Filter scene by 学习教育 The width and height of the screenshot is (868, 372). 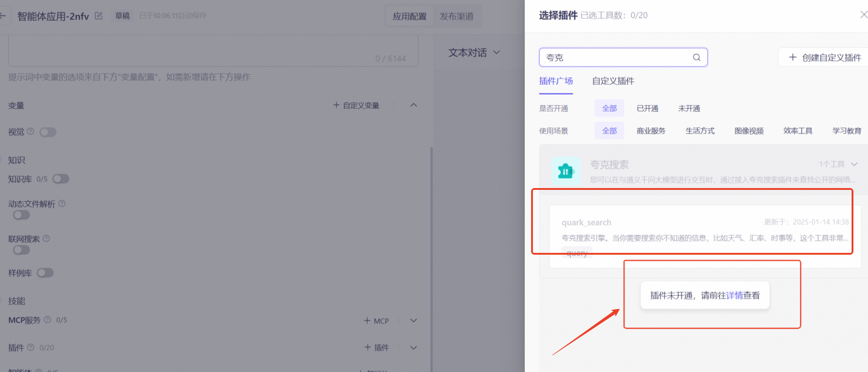coord(847,131)
